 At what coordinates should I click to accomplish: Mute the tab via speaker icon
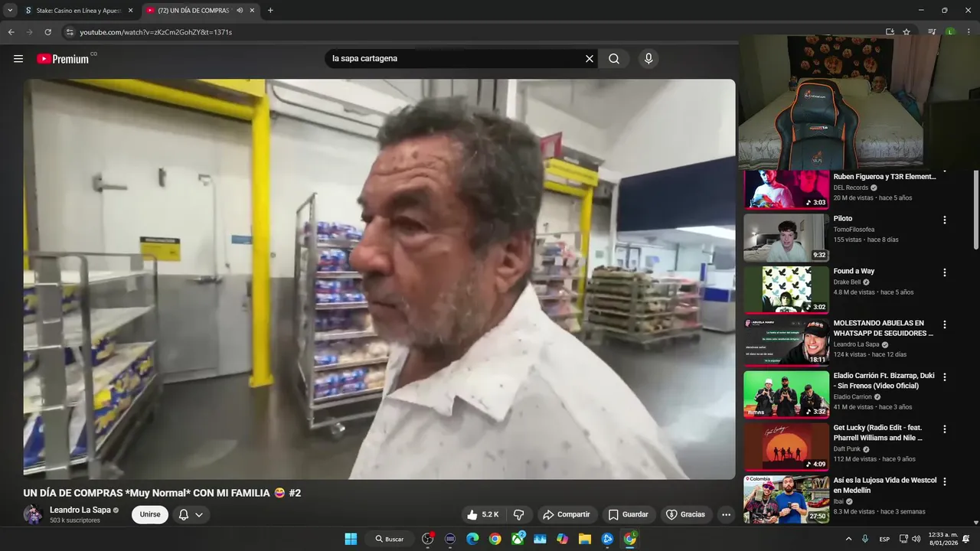click(x=240, y=11)
